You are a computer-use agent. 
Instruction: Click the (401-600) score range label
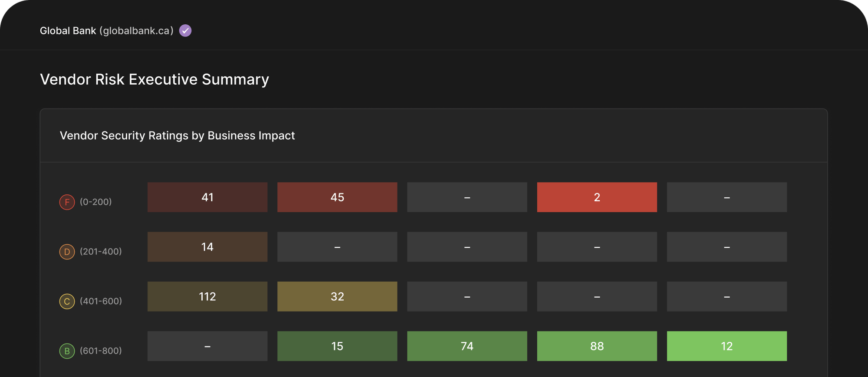(x=101, y=301)
